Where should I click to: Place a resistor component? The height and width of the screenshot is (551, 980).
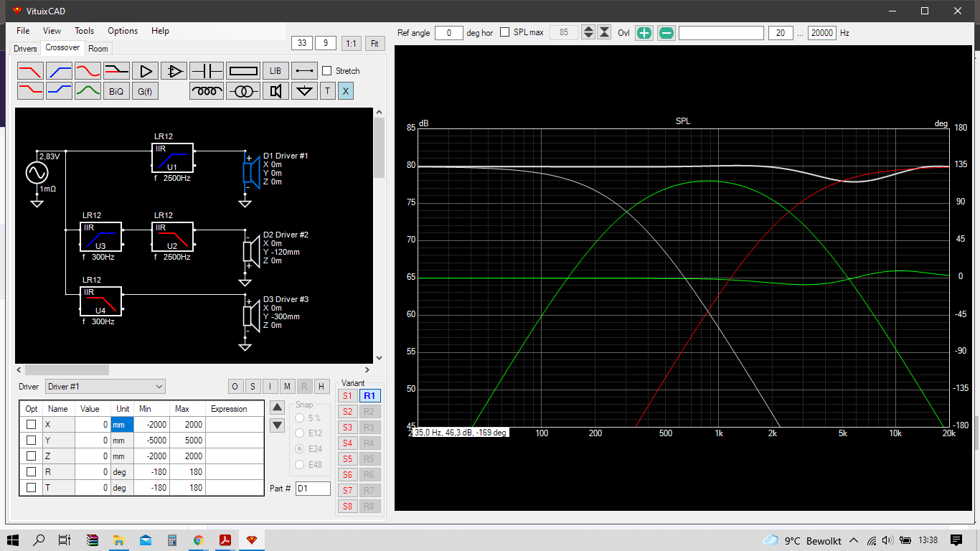(x=243, y=70)
